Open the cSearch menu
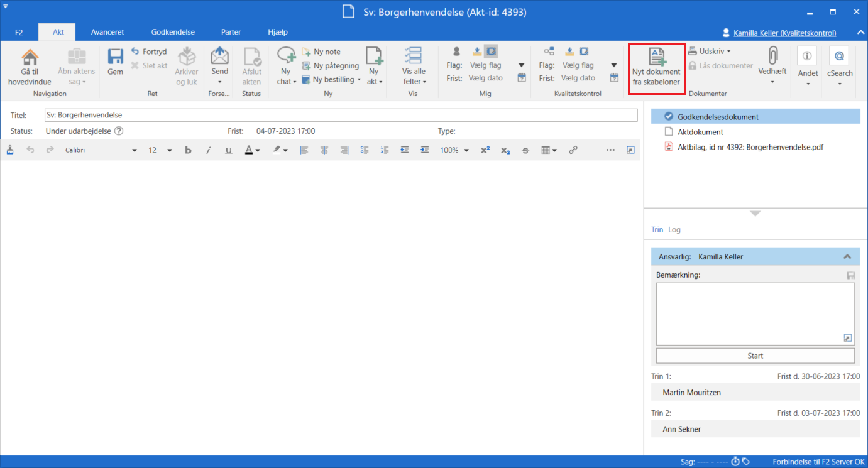Image resolution: width=868 pixels, height=468 pixels. coord(839,67)
